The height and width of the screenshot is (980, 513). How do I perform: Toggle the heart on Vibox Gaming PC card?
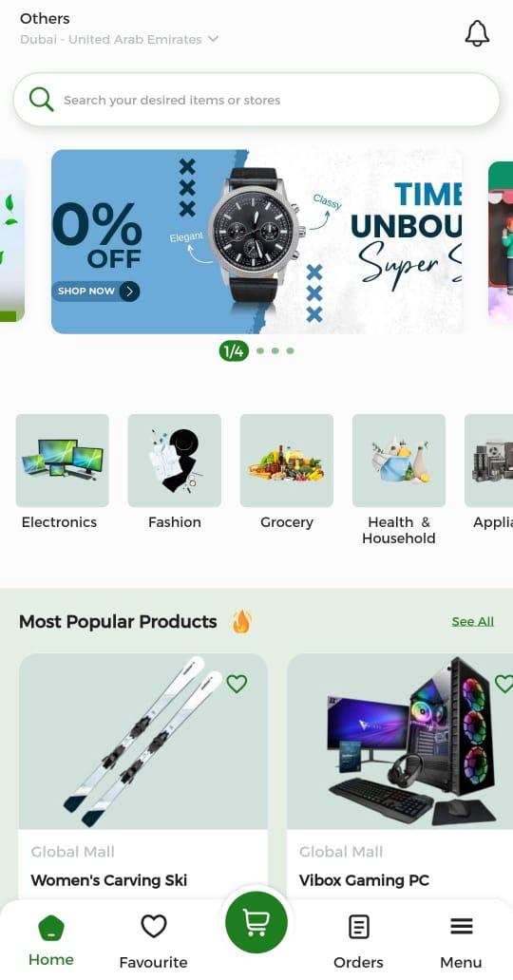tap(504, 684)
